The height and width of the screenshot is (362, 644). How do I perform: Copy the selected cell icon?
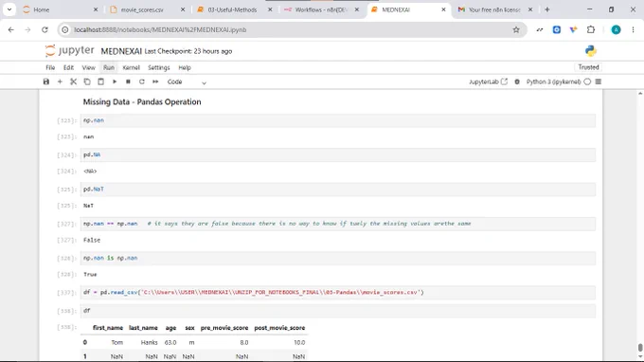[87, 81]
